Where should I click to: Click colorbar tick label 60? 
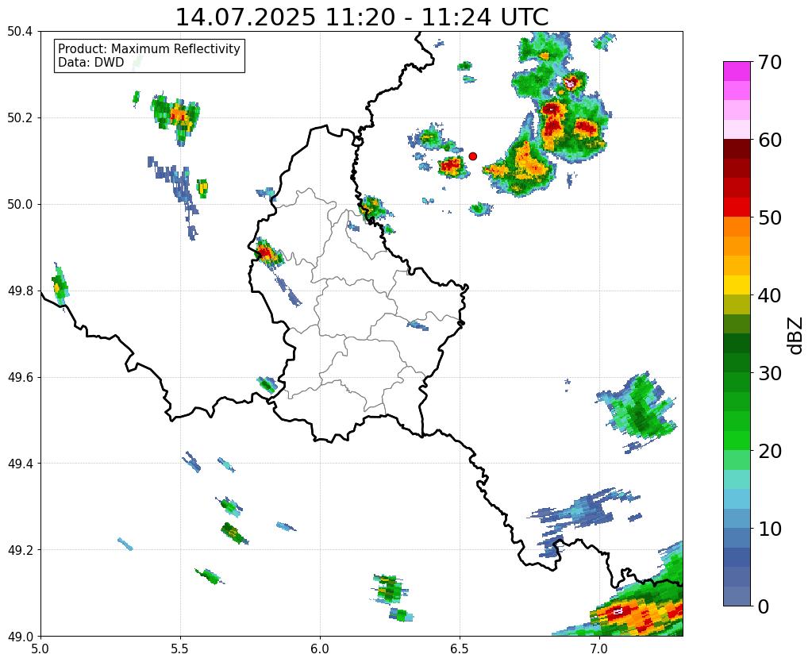(768, 140)
